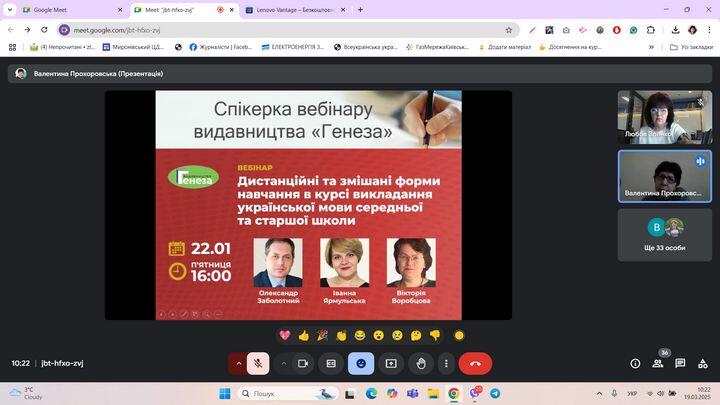This screenshot has height=405, width=720.
Task: Open a new browser tab
Action: [360, 10]
